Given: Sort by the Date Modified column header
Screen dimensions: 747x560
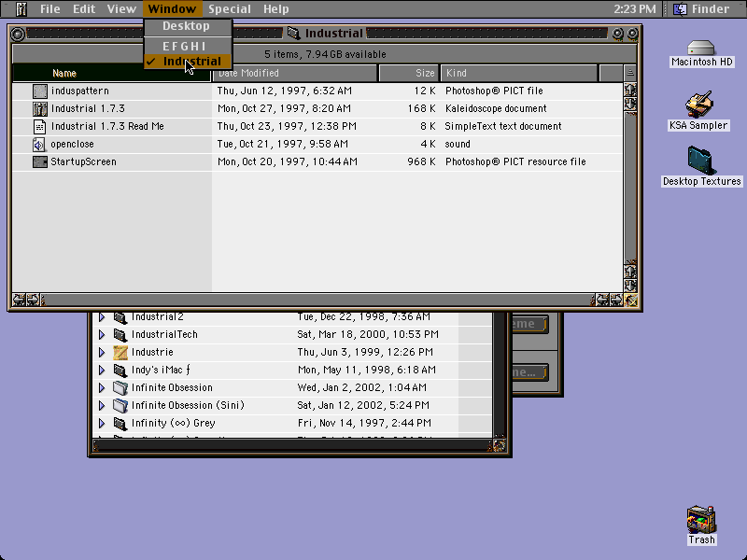Looking at the screenshot, I should 294,73.
